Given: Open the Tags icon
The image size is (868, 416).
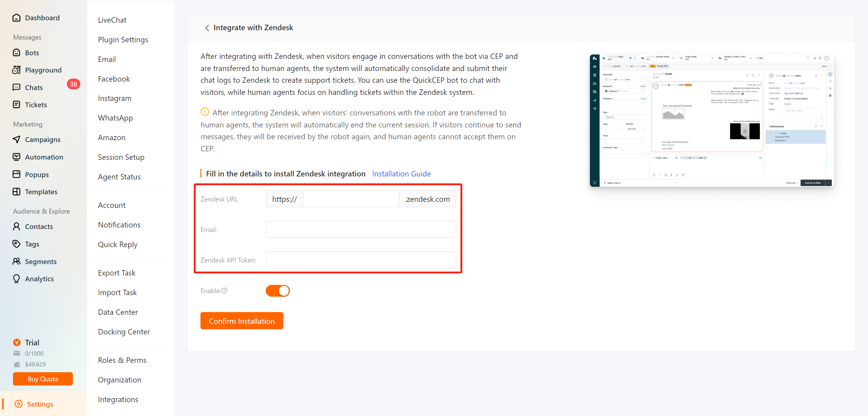Looking at the screenshot, I should point(16,244).
